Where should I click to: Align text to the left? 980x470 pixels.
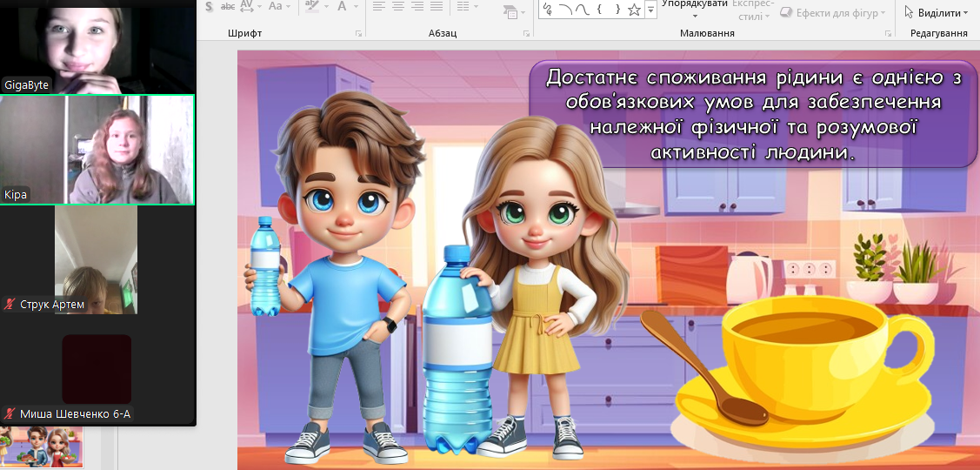tap(379, 6)
